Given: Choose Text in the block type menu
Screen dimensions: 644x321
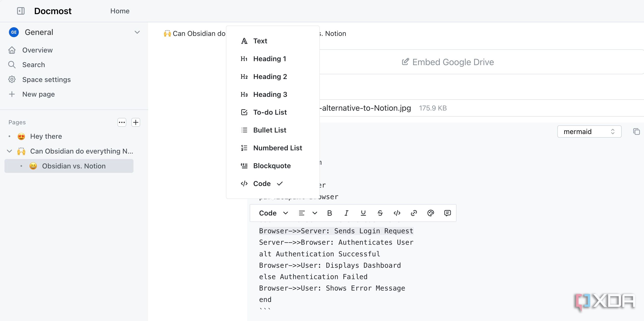Looking at the screenshot, I should [272, 41].
